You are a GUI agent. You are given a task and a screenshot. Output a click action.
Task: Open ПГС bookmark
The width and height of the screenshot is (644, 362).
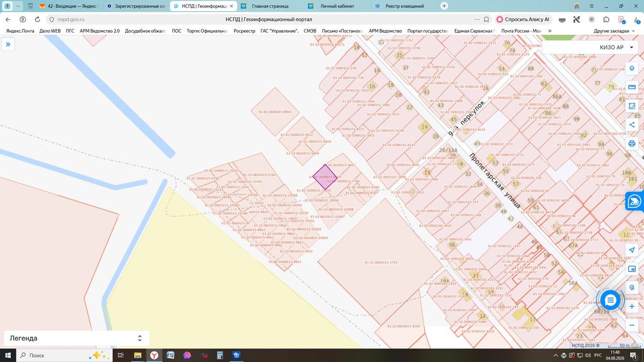pos(70,31)
